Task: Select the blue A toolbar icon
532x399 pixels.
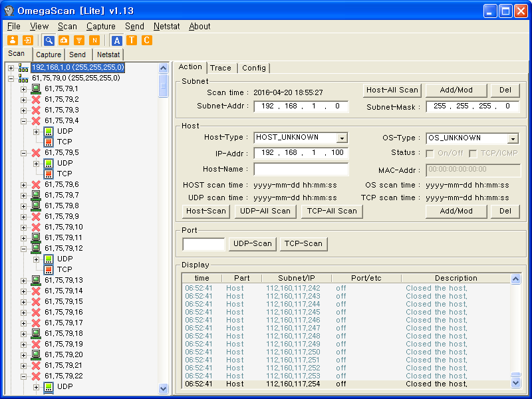Action: [117, 40]
